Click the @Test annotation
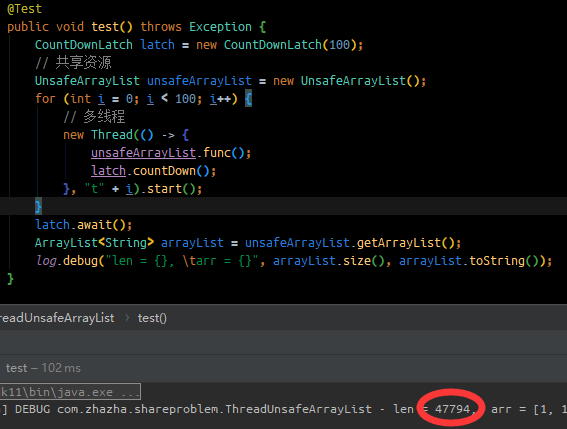567x429 pixels. 25,9
